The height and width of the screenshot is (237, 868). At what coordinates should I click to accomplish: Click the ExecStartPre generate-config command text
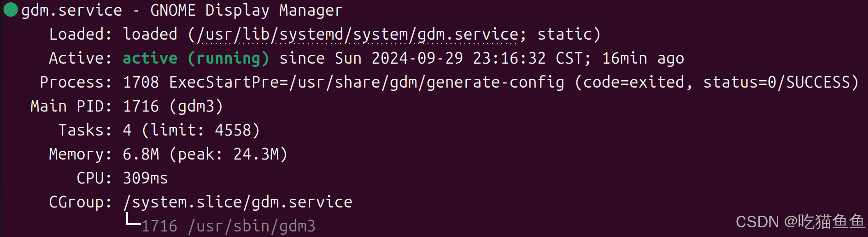pyautogui.click(x=367, y=83)
